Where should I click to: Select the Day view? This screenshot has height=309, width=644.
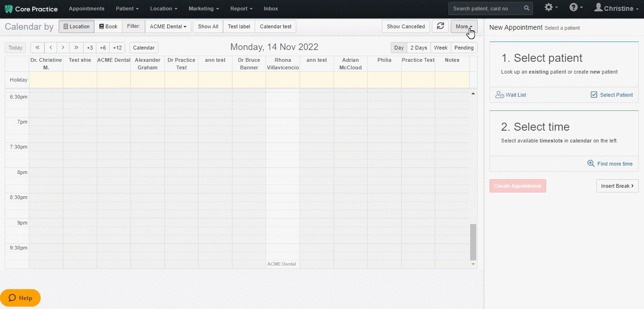[x=399, y=48]
